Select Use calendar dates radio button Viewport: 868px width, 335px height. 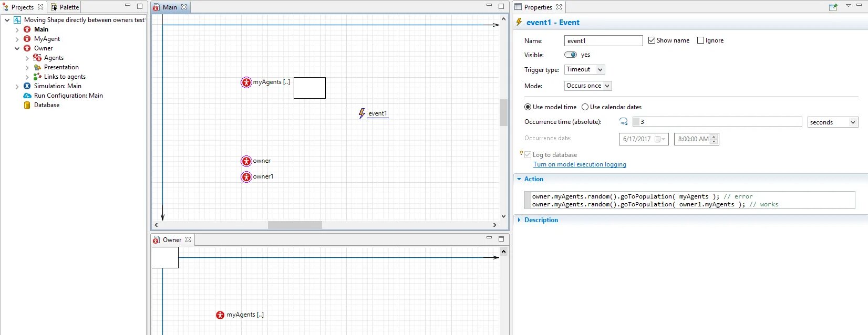tap(585, 107)
